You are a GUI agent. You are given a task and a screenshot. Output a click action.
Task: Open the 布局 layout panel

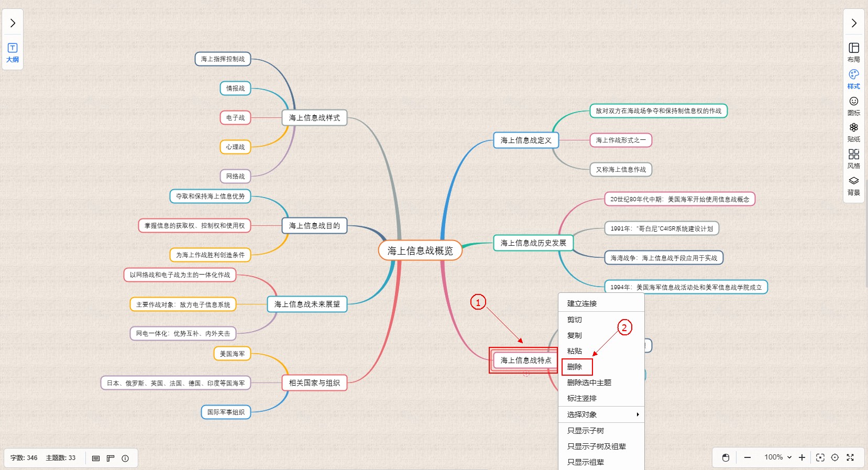(x=853, y=52)
